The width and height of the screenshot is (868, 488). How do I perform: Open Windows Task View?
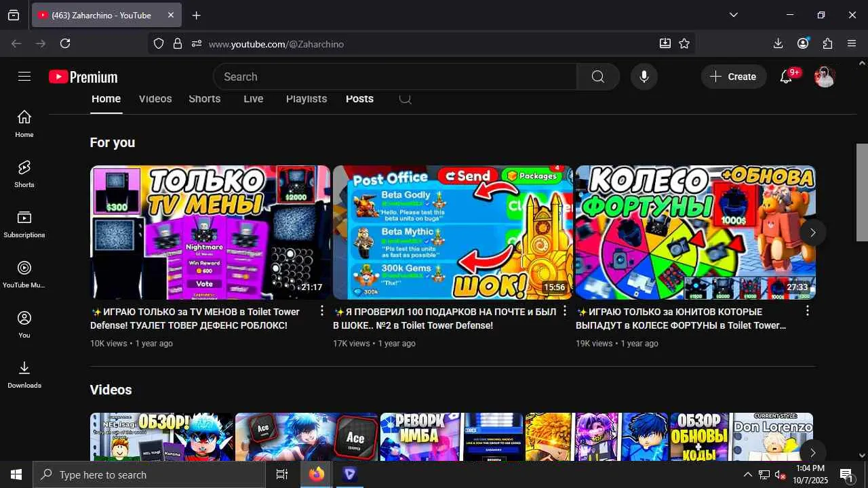click(282, 475)
